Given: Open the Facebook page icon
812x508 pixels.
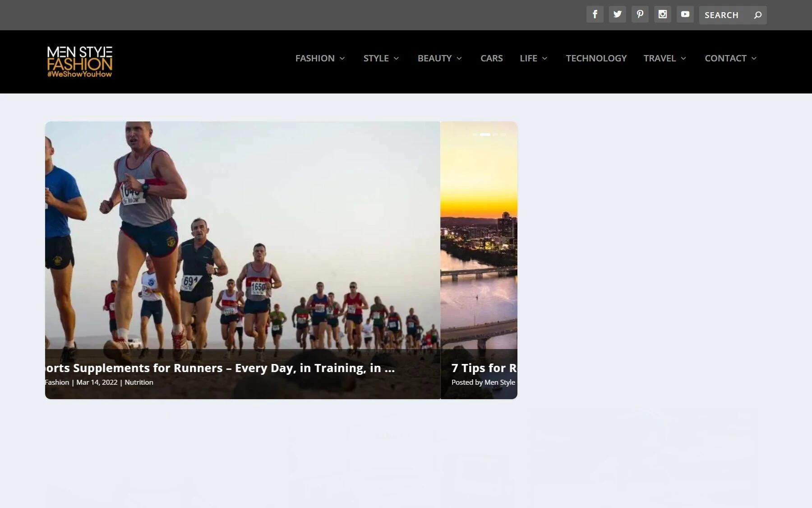Looking at the screenshot, I should click(595, 14).
